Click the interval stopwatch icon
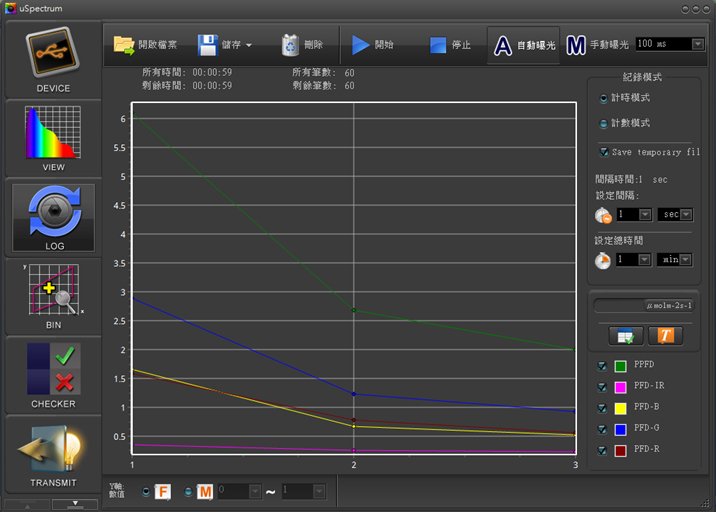Image resolution: width=716 pixels, height=512 pixels. pyautogui.click(x=603, y=215)
